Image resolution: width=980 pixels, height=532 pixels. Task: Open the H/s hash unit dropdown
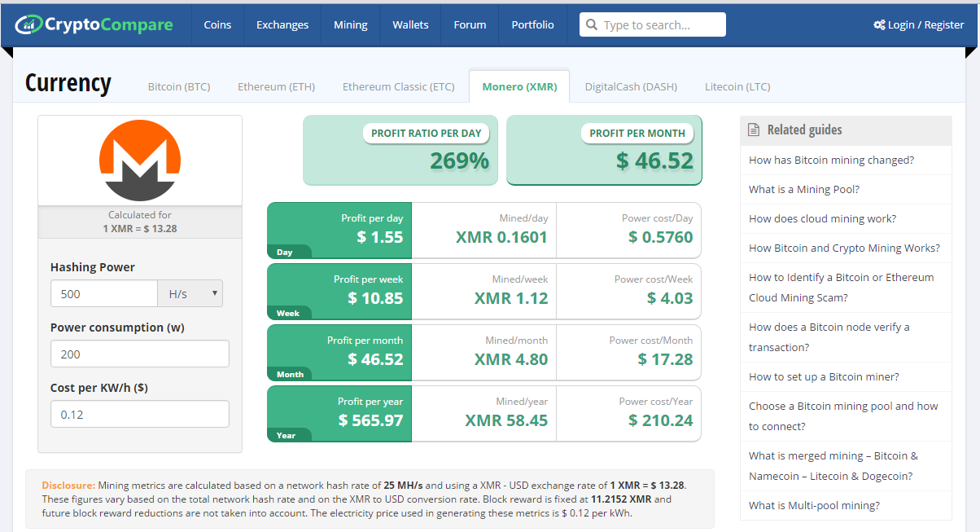point(190,293)
